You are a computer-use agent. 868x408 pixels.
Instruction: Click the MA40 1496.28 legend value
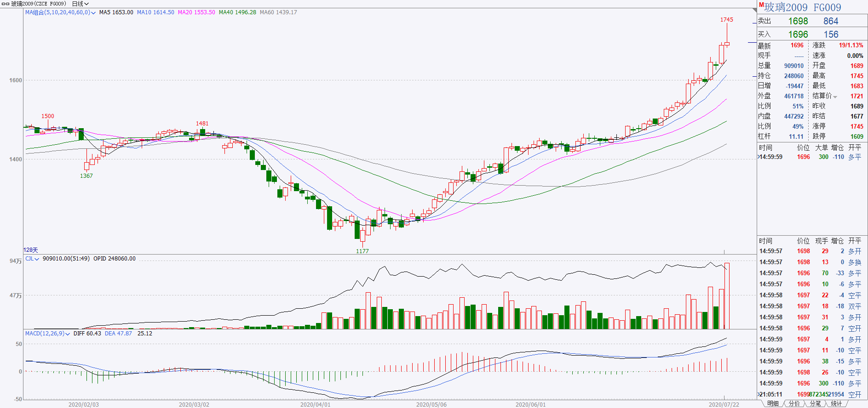(x=237, y=12)
